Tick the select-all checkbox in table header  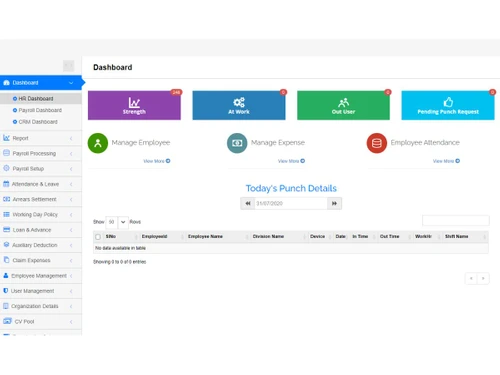pos(98,237)
